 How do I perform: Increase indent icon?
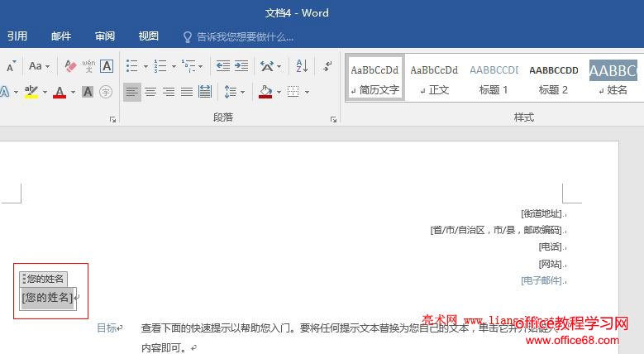click(241, 66)
